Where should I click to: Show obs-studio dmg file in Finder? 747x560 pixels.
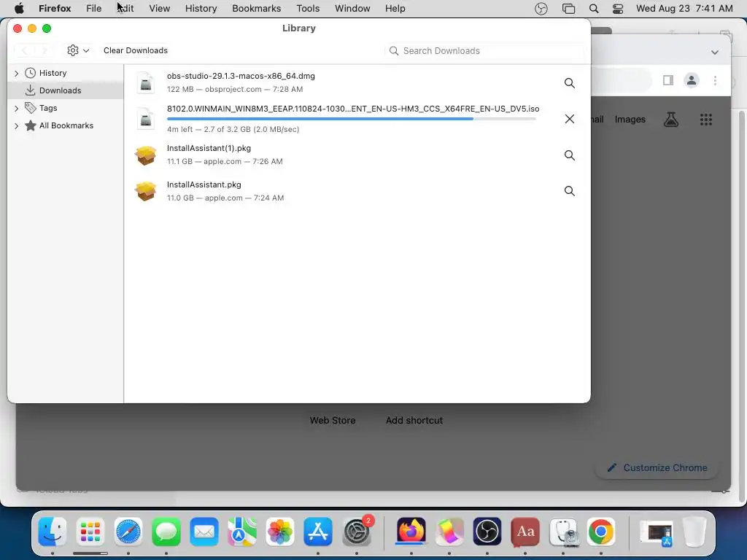pos(569,83)
